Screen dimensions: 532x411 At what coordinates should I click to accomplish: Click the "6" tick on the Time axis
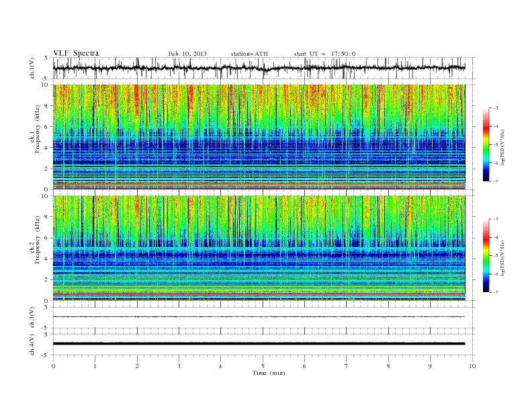[304, 366]
